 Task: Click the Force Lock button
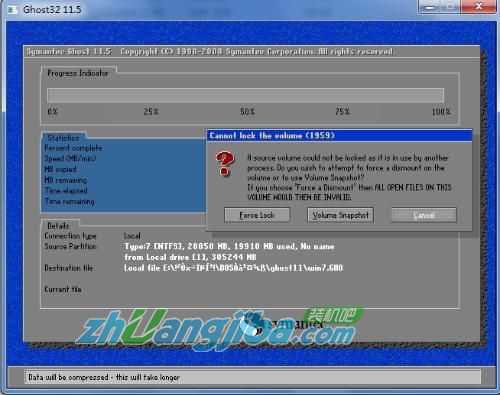point(257,215)
